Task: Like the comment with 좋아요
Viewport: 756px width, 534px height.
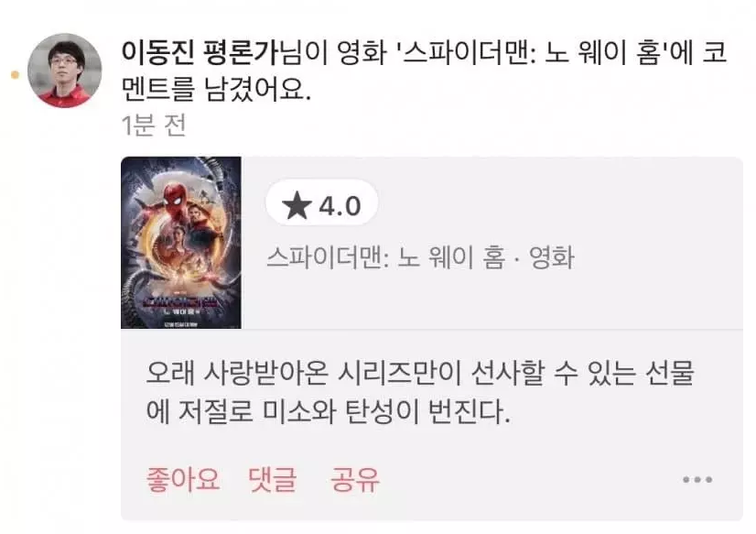Action: (x=183, y=479)
